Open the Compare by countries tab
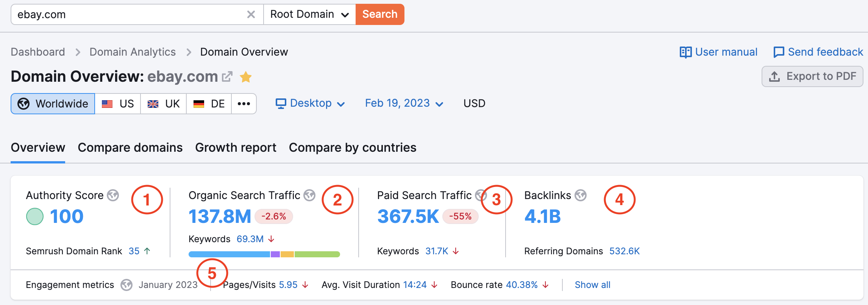Screen dimensions: 868x305 point(353,148)
